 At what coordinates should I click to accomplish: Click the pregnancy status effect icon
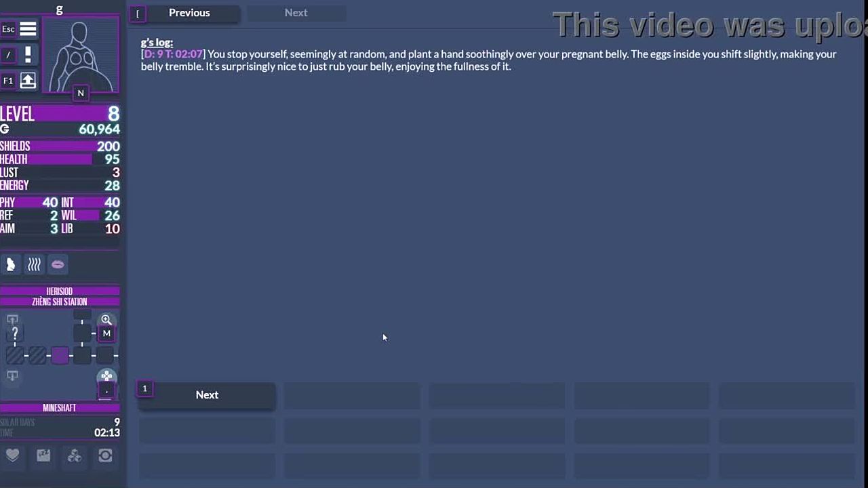(11, 265)
